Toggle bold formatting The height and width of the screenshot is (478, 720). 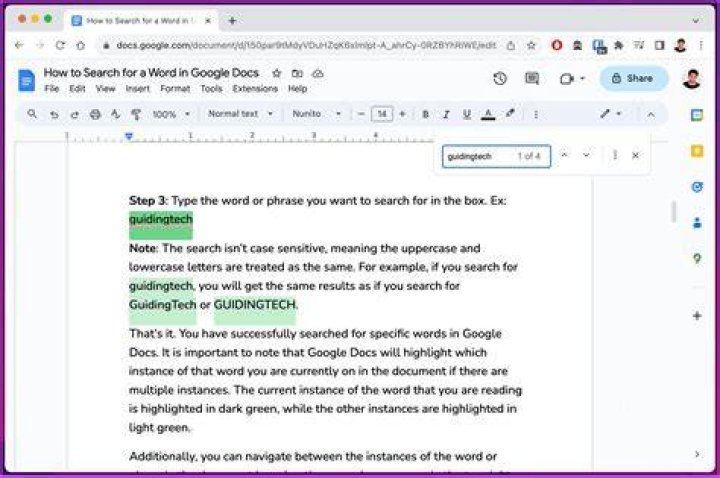point(425,114)
